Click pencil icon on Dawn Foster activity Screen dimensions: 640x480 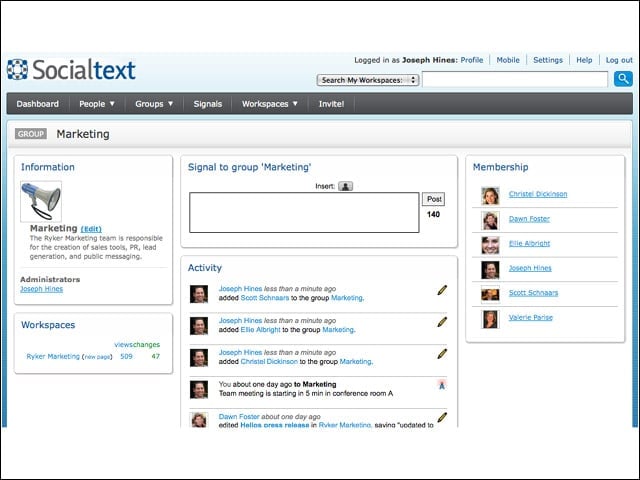pos(442,418)
